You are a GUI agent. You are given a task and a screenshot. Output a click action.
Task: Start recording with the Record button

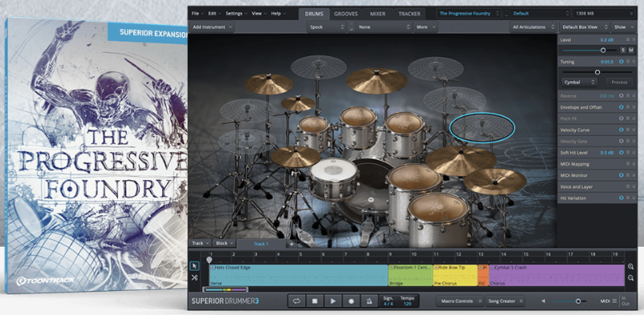click(351, 301)
